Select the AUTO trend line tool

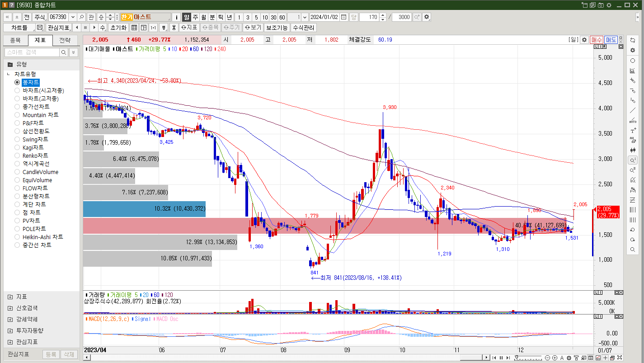633,121
